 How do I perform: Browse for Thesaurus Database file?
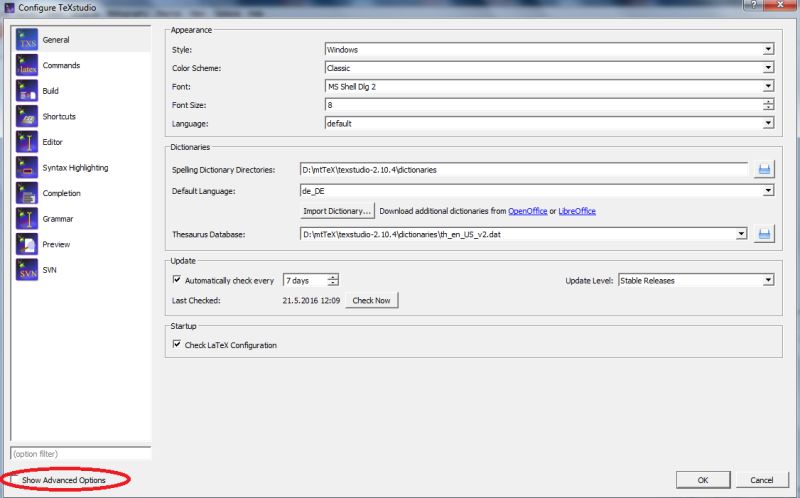click(764, 234)
